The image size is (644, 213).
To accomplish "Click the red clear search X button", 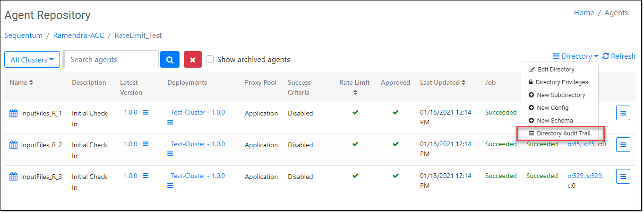I will 193,60.
